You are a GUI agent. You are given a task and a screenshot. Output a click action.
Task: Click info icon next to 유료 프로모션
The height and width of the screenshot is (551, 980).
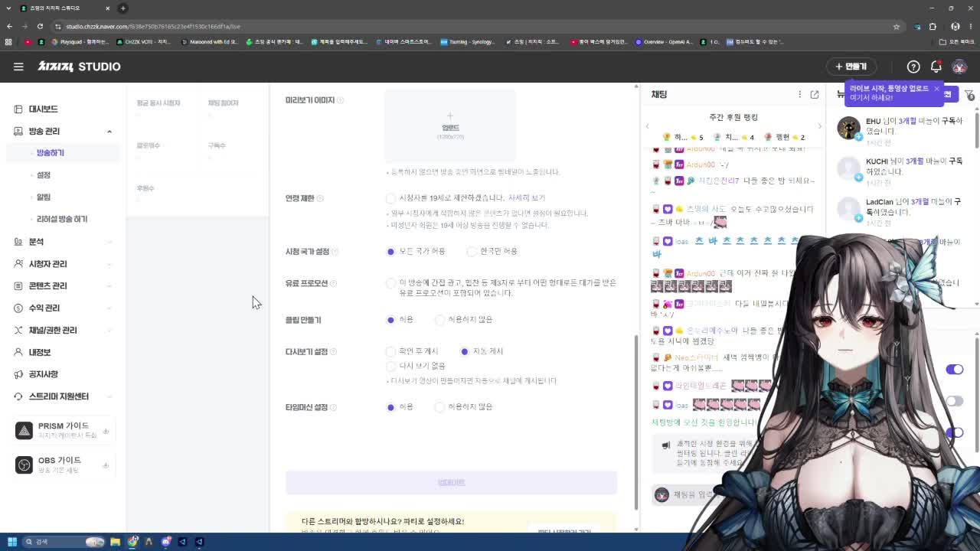[x=333, y=283]
